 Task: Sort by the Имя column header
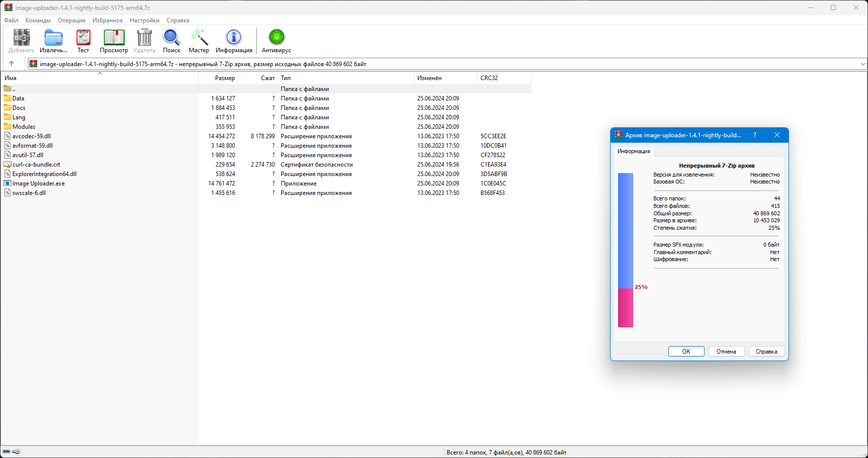coord(99,78)
